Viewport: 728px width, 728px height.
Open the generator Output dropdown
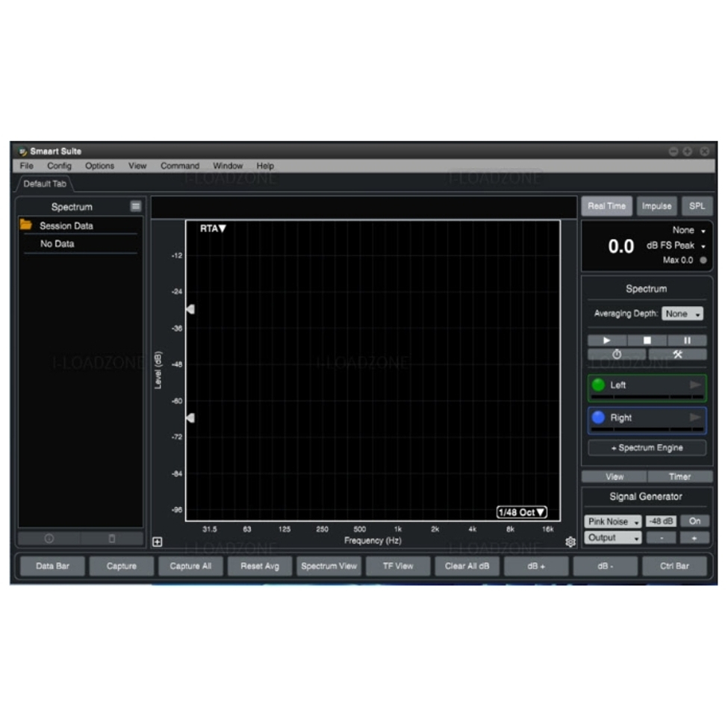pos(612,538)
